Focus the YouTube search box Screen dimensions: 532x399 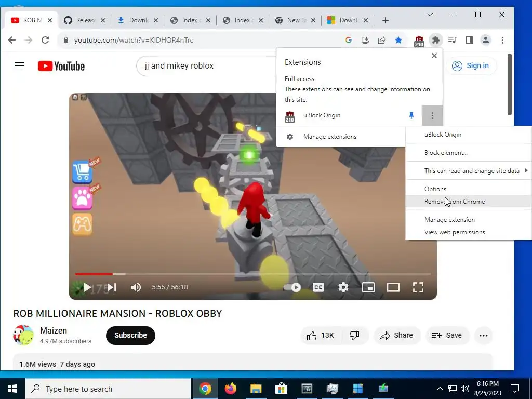[x=207, y=66]
